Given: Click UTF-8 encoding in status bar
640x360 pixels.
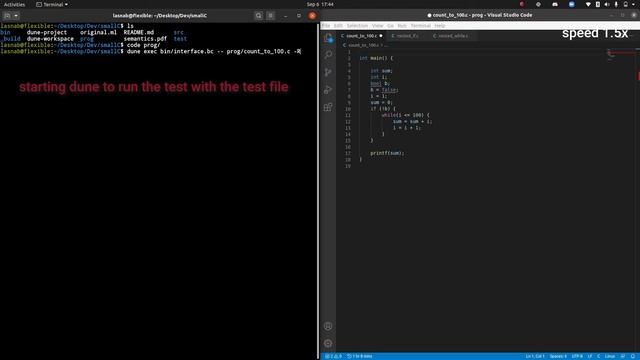Looking at the screenshot, I should click(577, 356).
